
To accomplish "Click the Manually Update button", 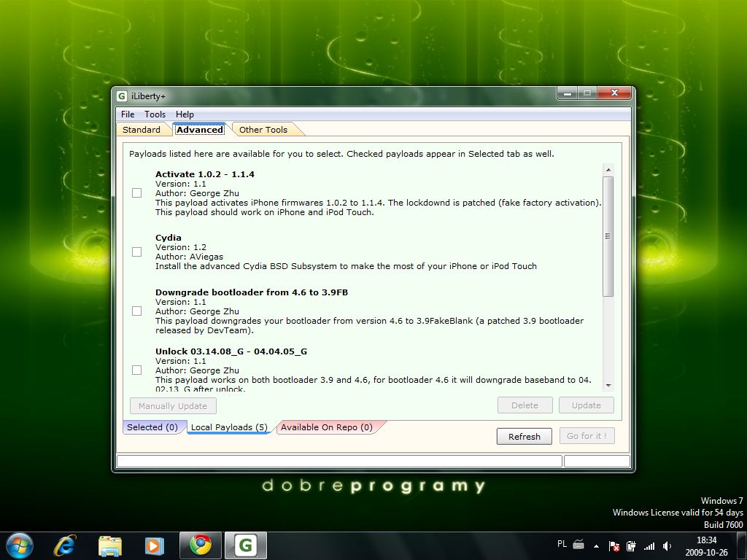I will [173, 405].
